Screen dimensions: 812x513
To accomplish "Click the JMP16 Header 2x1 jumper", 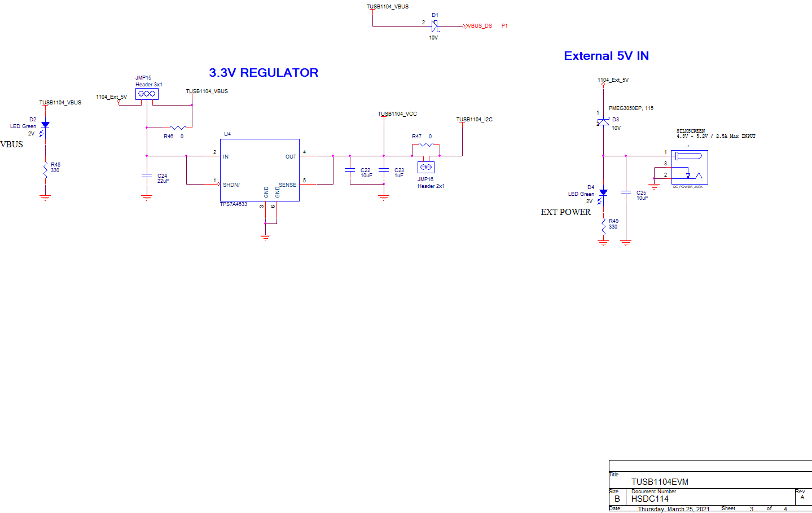I will pyautogui.click(x=426, y=167).
